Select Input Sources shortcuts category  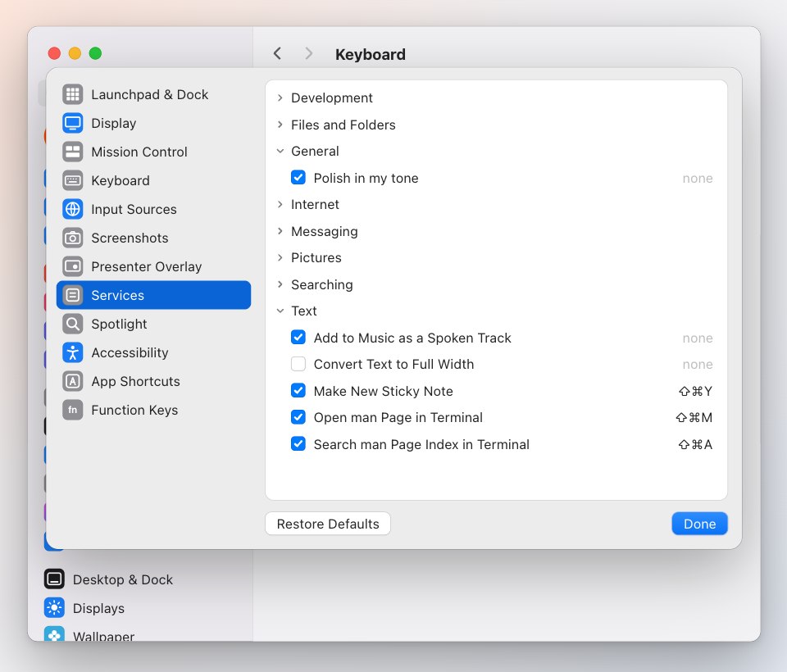click(153, 209)
